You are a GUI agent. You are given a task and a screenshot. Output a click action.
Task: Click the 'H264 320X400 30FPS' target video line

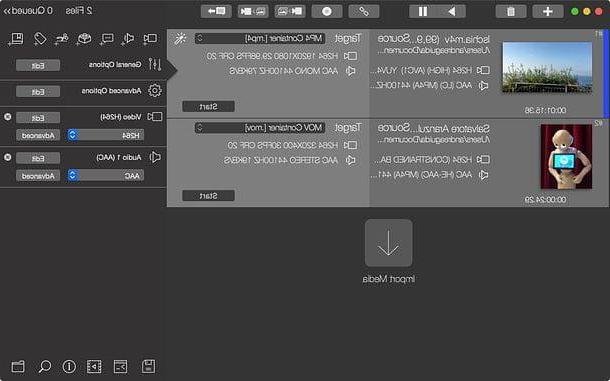(x=282, y=145)
